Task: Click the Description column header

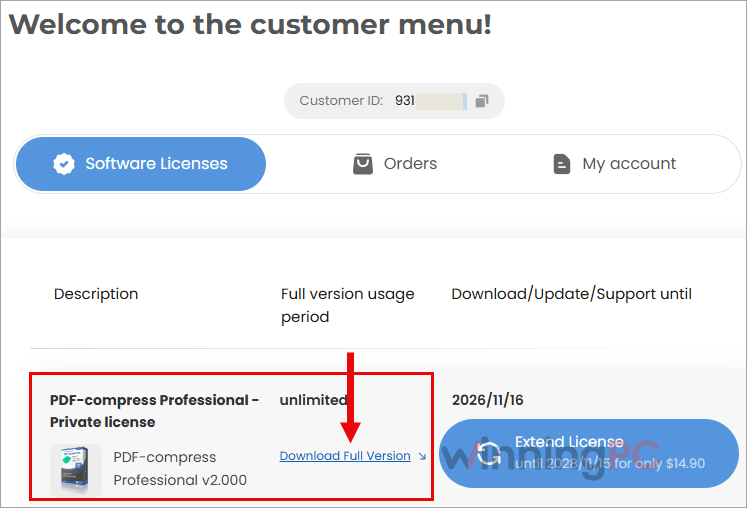Action: [x=96, y=294]
